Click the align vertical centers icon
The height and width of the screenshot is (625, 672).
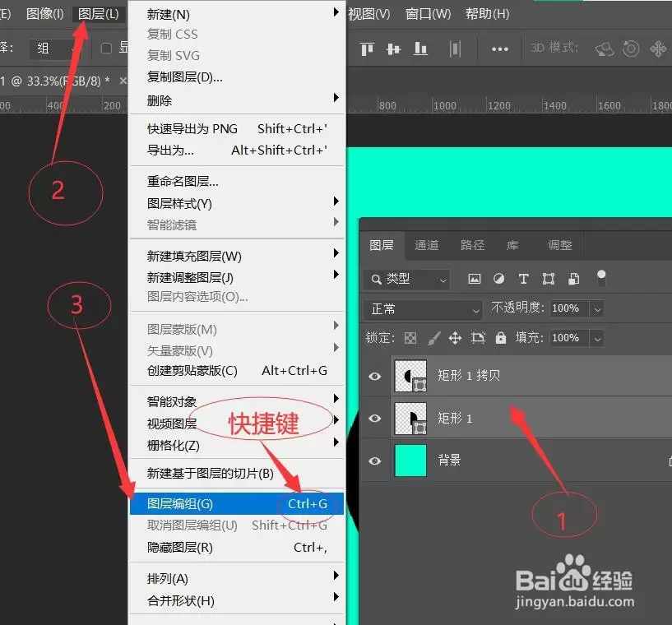393,49
